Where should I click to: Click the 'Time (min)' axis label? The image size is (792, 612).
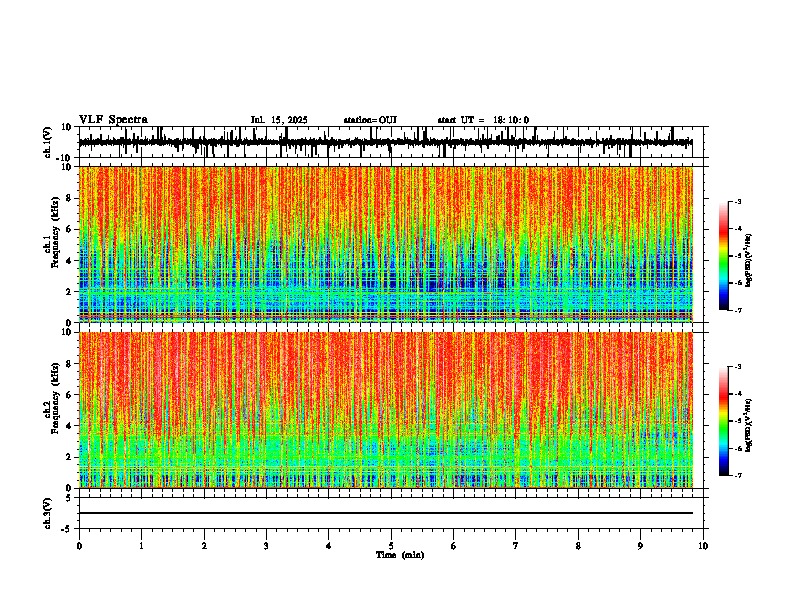(400, 555)
